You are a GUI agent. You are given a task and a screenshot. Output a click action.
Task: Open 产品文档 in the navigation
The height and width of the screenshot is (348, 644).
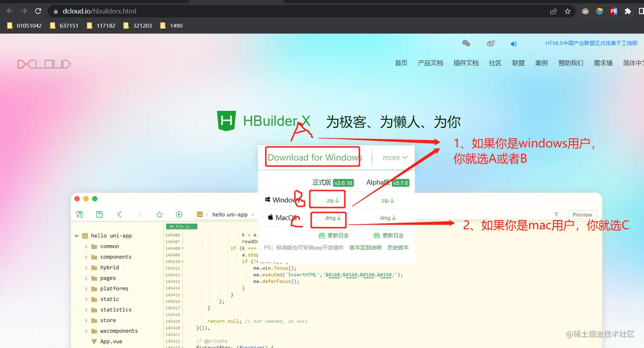431,63
